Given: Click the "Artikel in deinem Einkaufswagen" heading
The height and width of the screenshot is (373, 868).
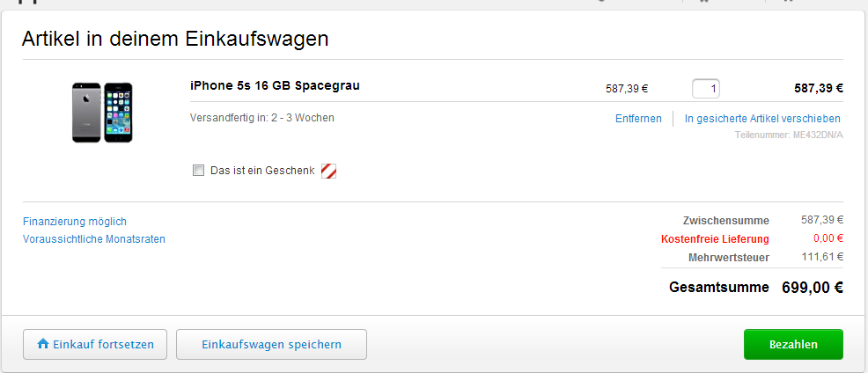Looking at the screenshot, I should 175,39.
